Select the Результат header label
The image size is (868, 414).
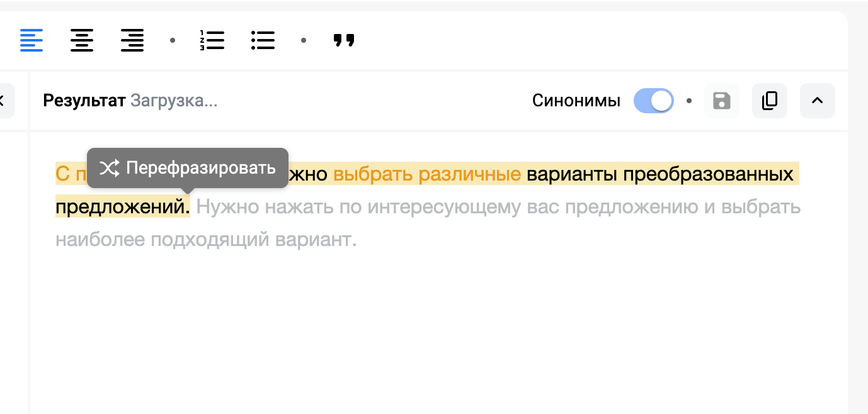click(x=83, y=101)
